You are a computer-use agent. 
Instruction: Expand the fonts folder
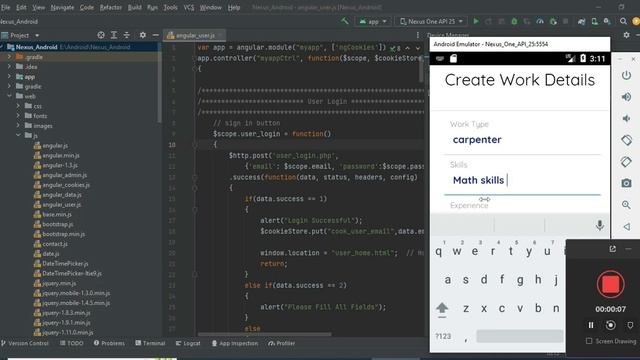pyautogui.click(x=18, y=116)
